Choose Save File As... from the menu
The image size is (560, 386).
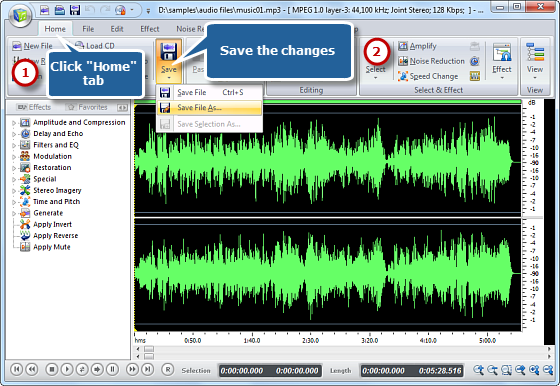210,107
